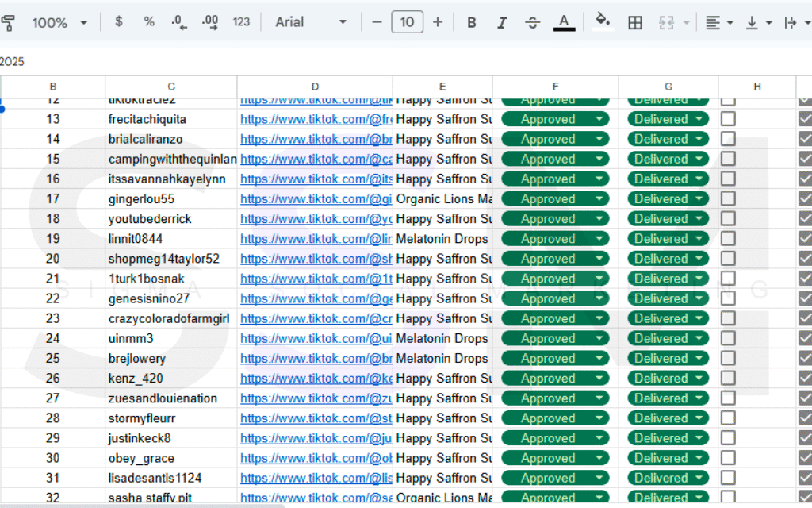
Task: Tick column H checkbox for lisadesantis1124
Action: point(728,478)
